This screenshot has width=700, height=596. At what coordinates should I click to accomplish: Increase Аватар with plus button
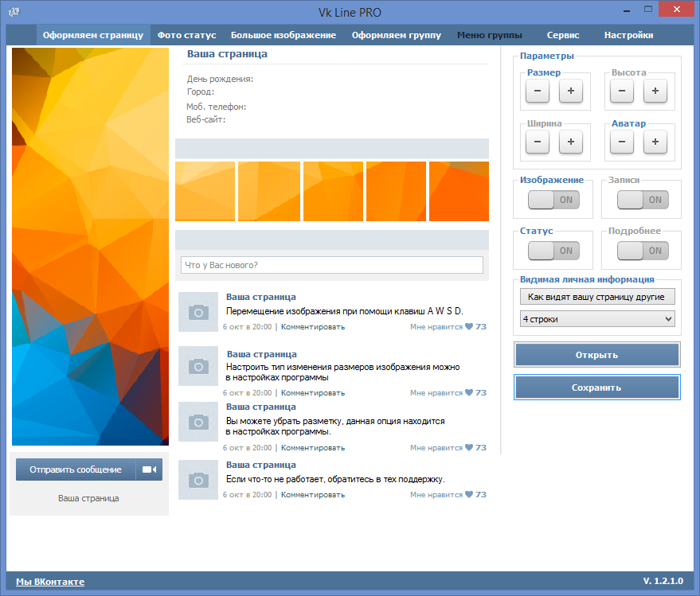(x=655, y=142)
